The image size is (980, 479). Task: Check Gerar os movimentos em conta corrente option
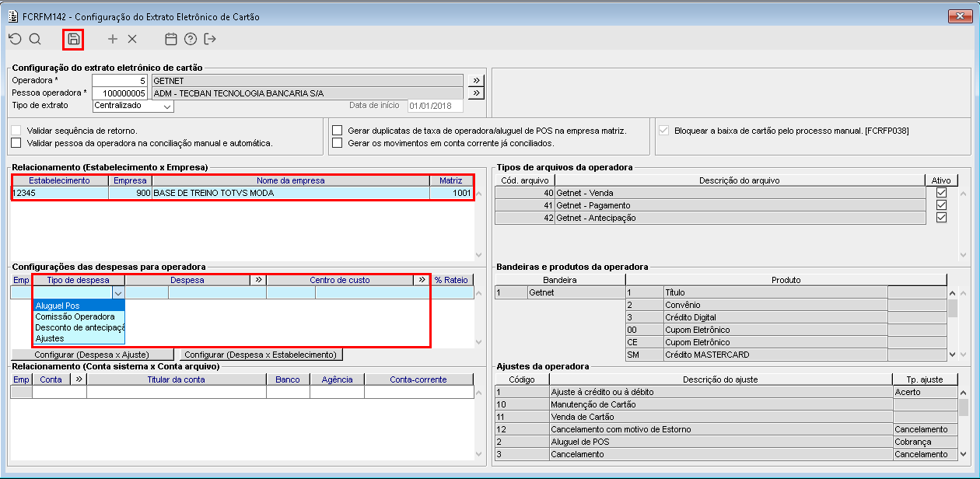pyautogui.click(x=338, y=143)
